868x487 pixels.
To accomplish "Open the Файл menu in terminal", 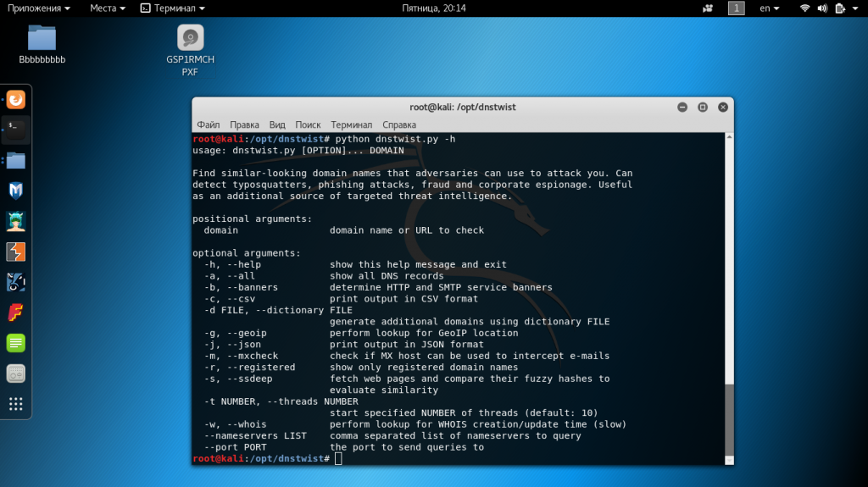I will click(209, 125).
